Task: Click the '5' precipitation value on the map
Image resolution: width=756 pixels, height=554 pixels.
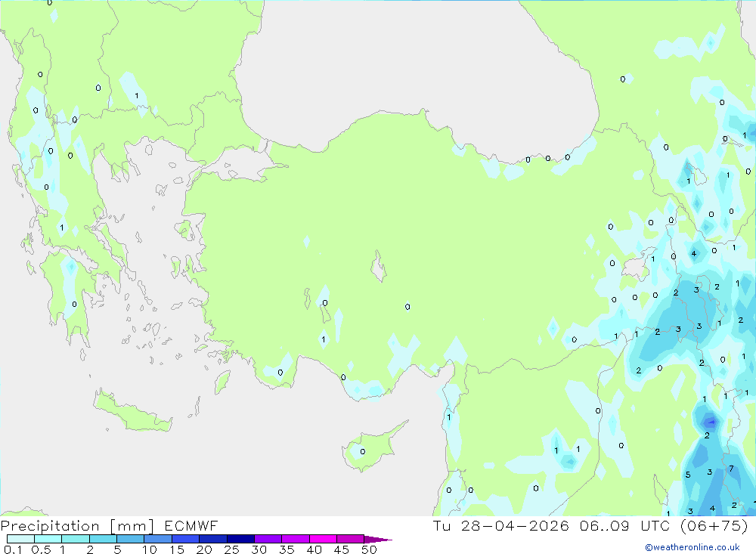Action: point(688,475)
